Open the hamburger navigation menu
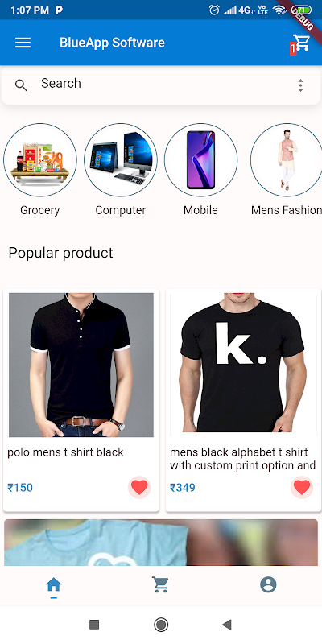This screenshot has height=644, width=322. 23,43
